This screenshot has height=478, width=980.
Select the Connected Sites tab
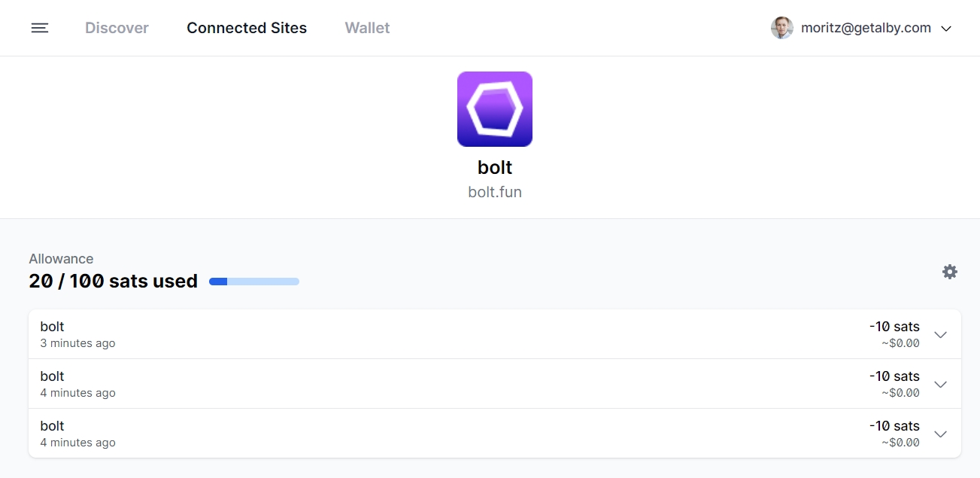(x=247, y=28)
